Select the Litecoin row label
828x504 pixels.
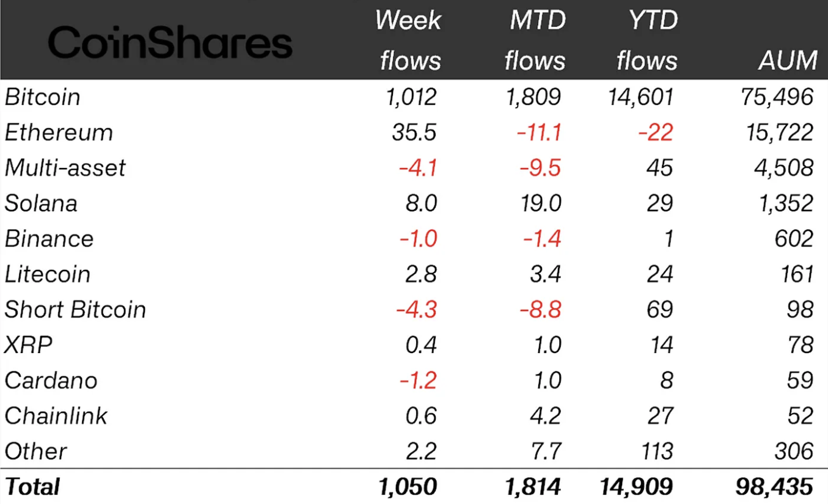pos(48,274)
